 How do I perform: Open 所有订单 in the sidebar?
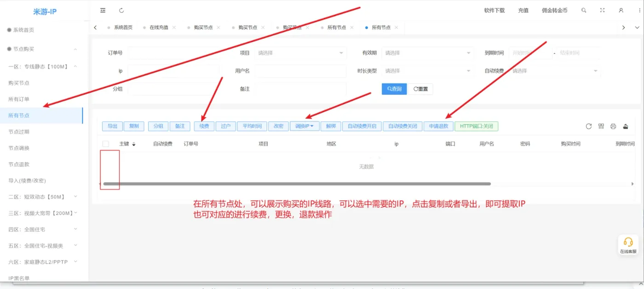pyautogui.click(x=19, y=99)
